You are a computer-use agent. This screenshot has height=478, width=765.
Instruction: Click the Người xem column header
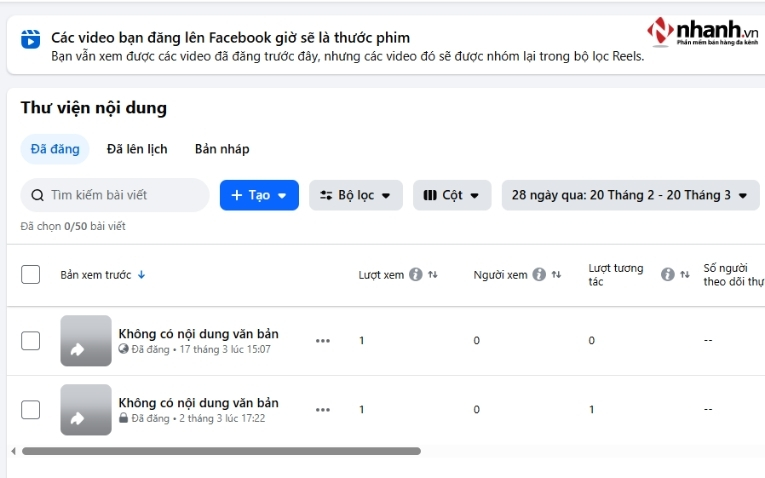[501, 275]
